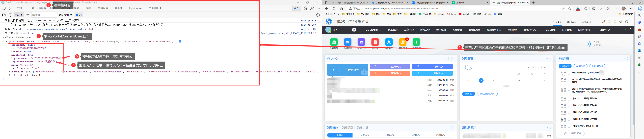Screen dimensions: 644x139
Task: Toggle the half-circle switch in 待办中心 header
Action: click(447, 59)
